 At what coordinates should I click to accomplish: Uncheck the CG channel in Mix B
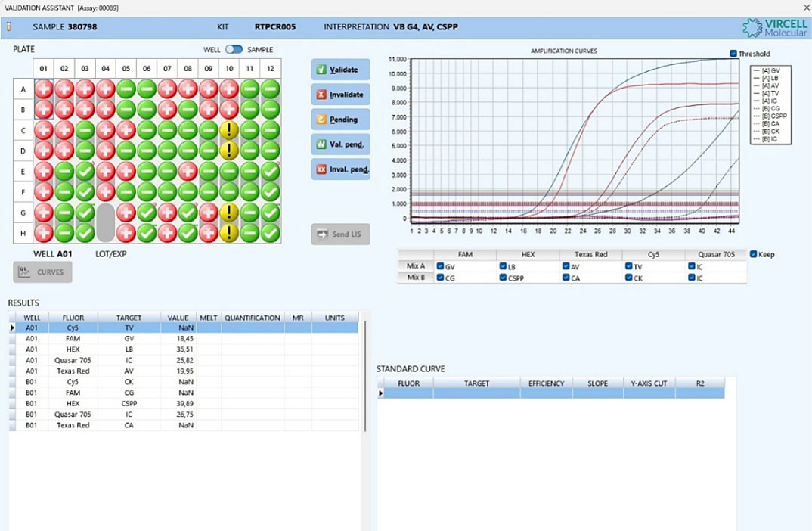point(440,278)
